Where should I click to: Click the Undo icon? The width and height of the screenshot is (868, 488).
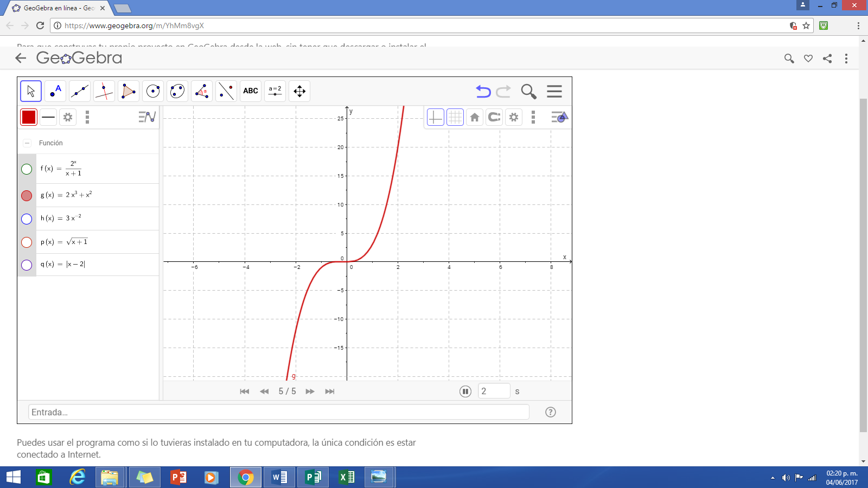(x=483, y=91)
